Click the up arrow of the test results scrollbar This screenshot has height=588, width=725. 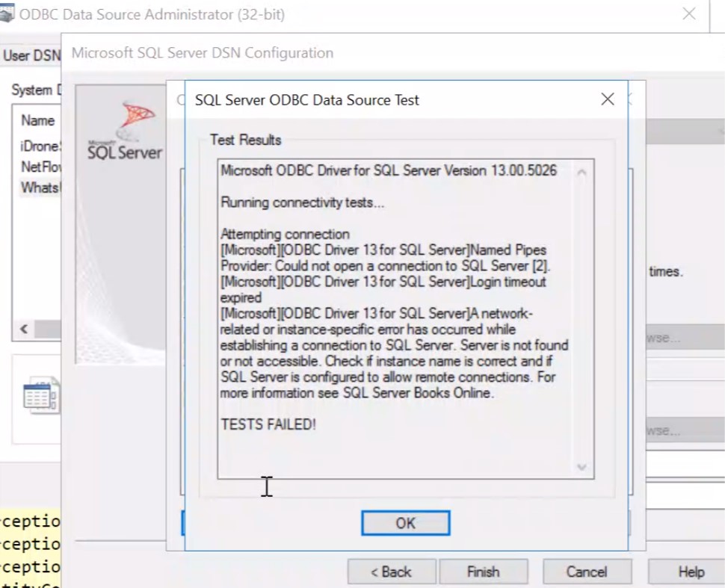click(x=581, y=173)
